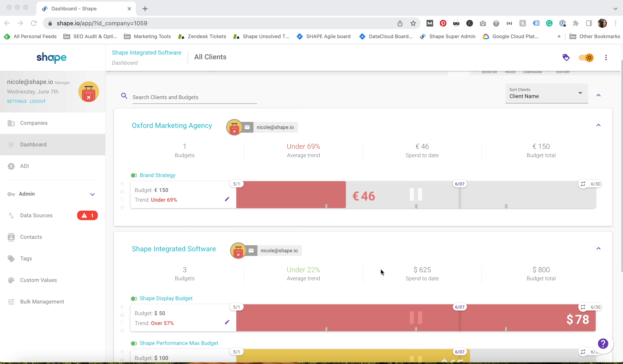The height and width of the screenshot is (364, 623).
Task: Open Tags in the sidebar
Action: pyautogui.click(x=53, y=258)
